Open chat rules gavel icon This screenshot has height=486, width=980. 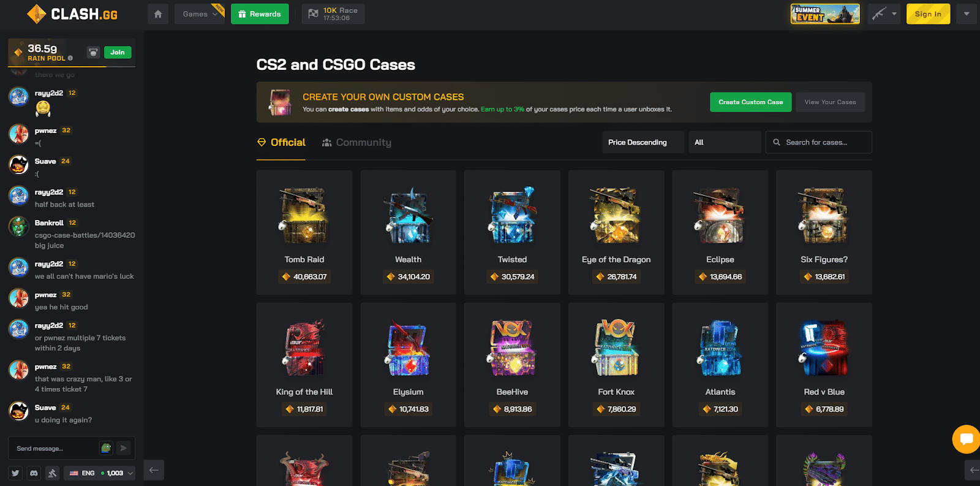[x=52, y=473]
